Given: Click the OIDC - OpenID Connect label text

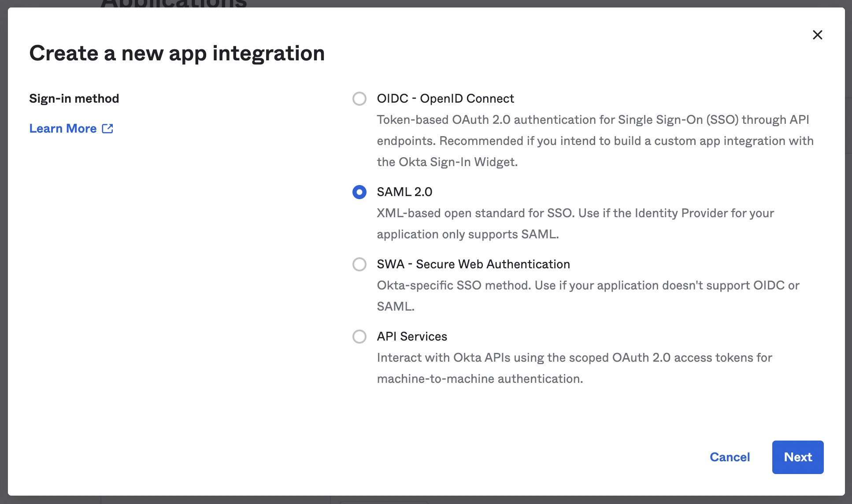Looking at the screenshot, I should tap(445, 99).
